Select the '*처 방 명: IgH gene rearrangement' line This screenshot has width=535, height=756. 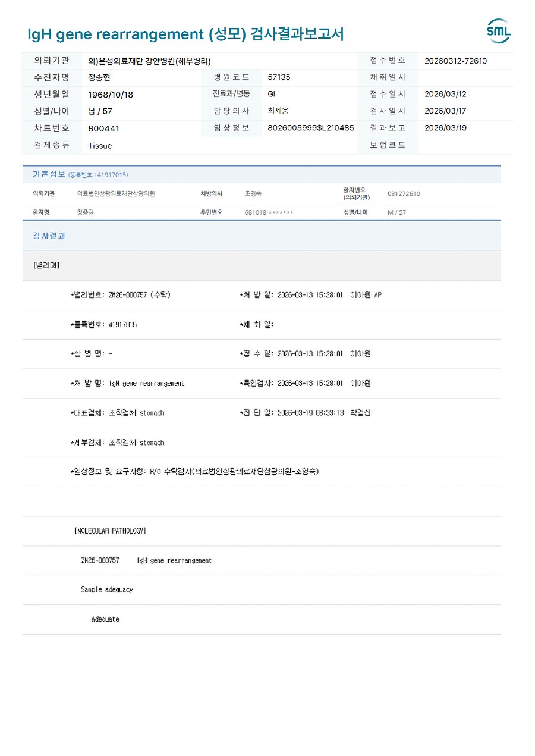coord(127,384)
